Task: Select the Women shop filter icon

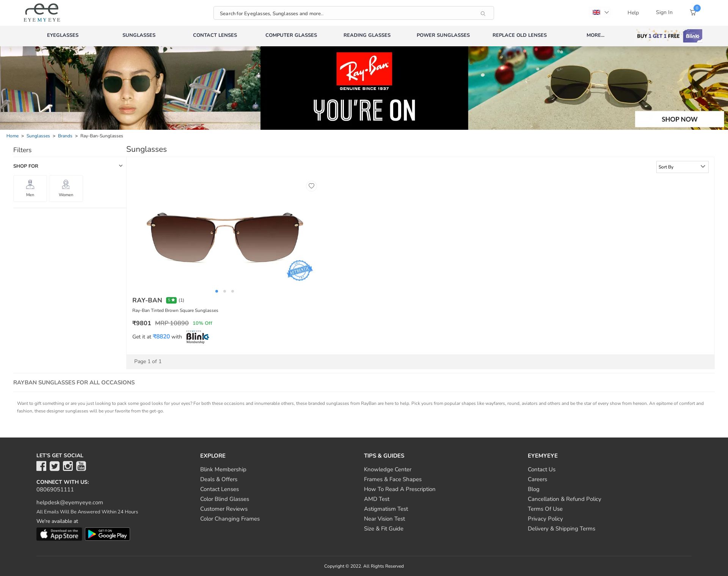Action: pyautogui.click(x=66, y=189)
